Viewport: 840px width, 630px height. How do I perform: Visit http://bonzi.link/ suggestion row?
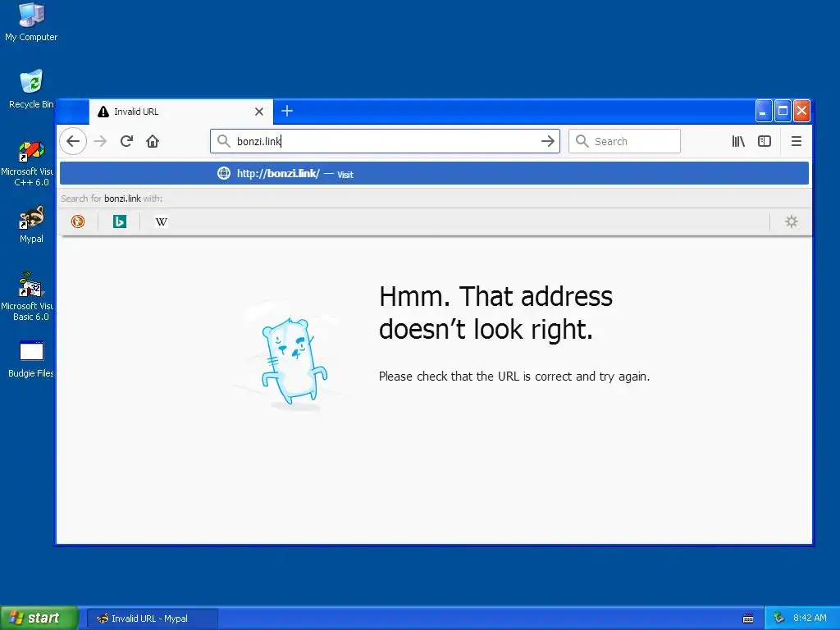pos(434,174)
